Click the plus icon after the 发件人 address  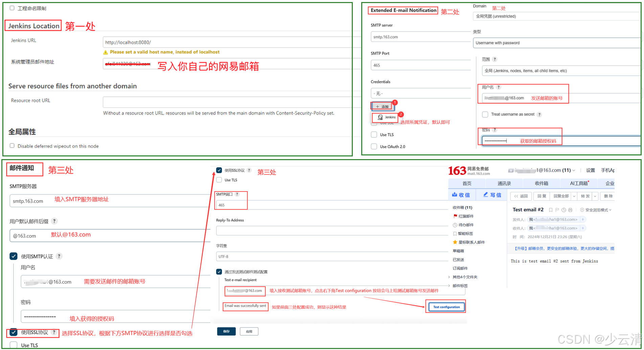[583, 220]
